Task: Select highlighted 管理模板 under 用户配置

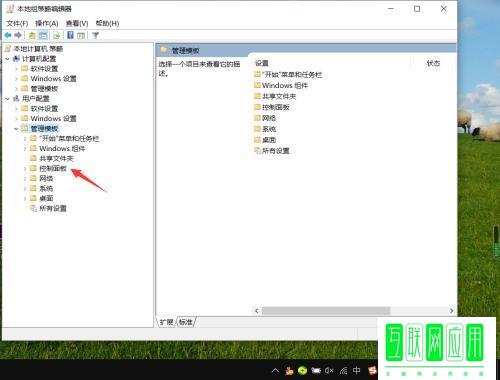Action: 44,129
